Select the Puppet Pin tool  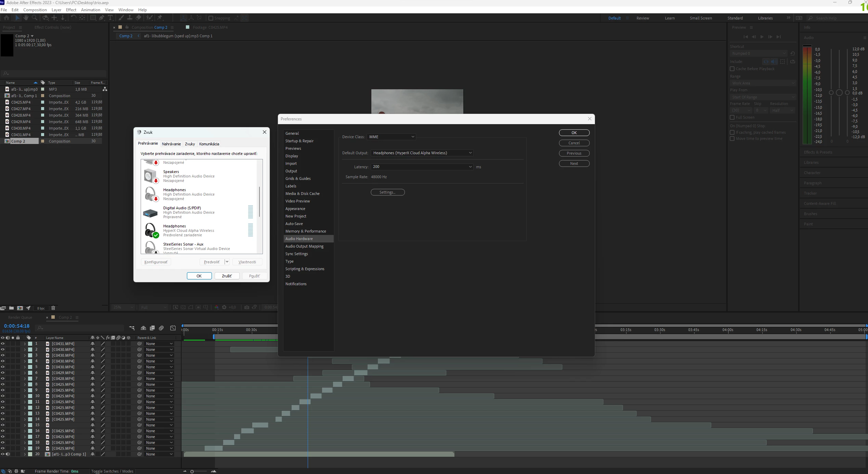pyautogui.click(x=160, y=18)
